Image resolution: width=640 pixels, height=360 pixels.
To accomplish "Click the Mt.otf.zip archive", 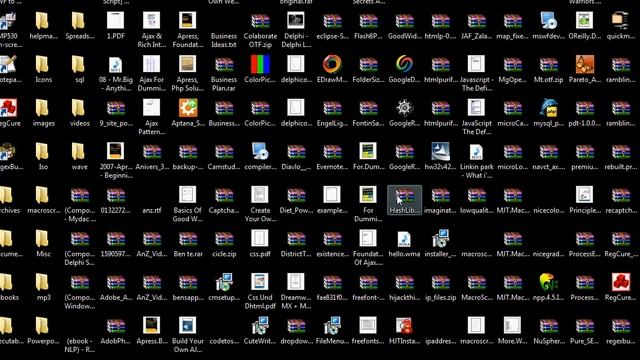I will tap(549, 64).
